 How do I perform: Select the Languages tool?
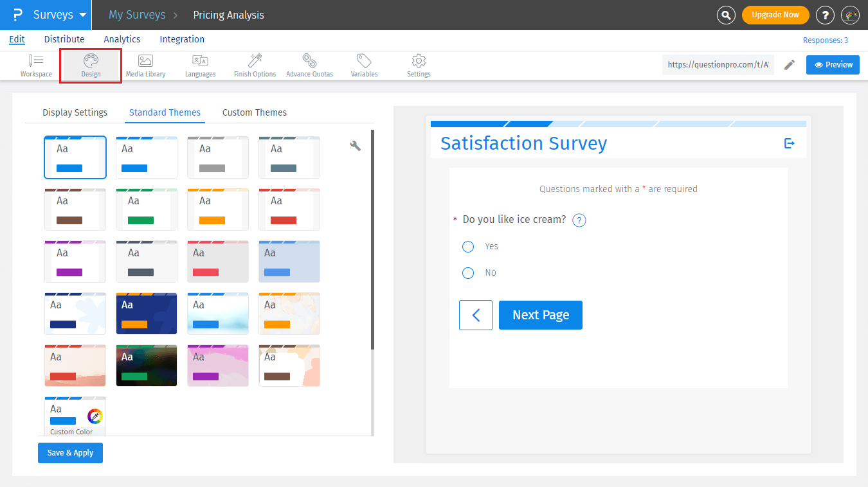[200, 64]
